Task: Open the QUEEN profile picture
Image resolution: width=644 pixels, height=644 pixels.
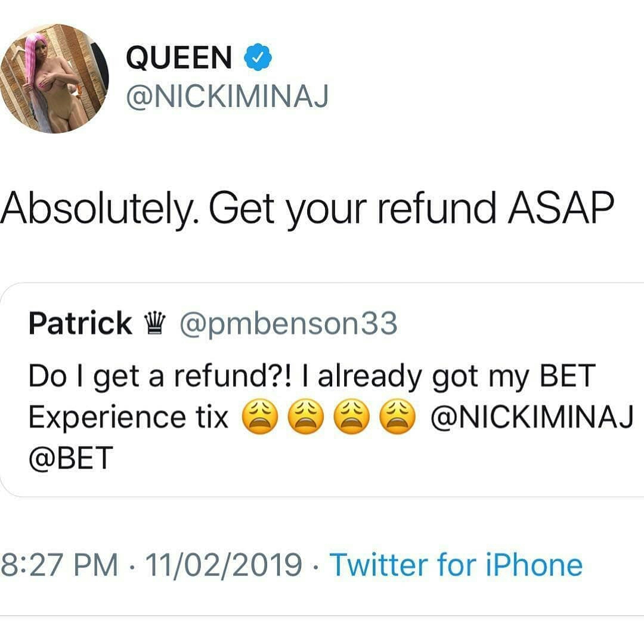Action: [55, 79]
